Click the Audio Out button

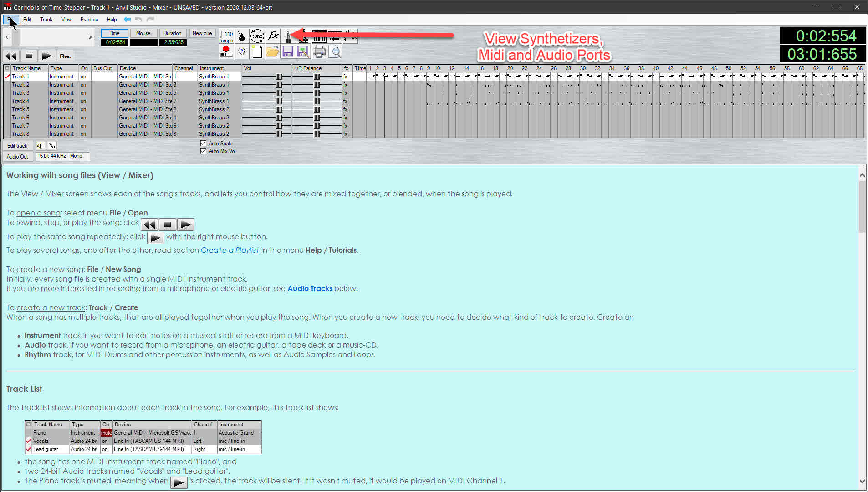[17, 157]
